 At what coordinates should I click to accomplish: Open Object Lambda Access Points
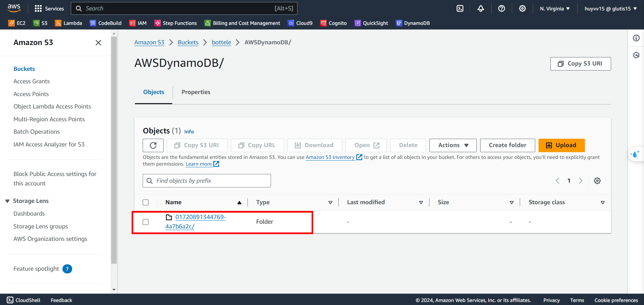(x=52, y=106)
